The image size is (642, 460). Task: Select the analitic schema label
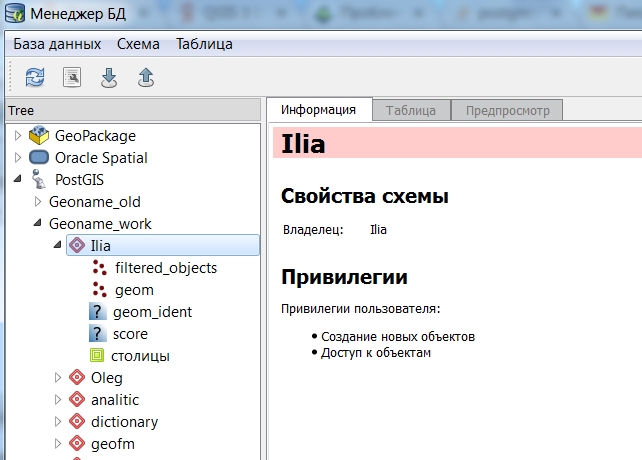pyautogui.click(x=115, y=400)
